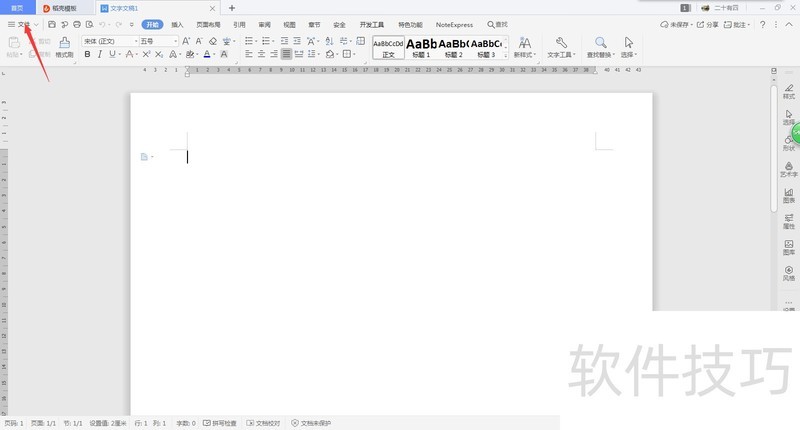Expand the styles gallery
This screenshot has width=800, height=430.
pos(506,55)
